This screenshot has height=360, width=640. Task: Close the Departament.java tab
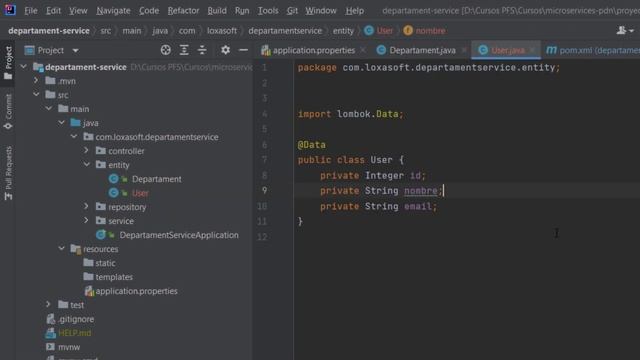(x=464, y=50)
